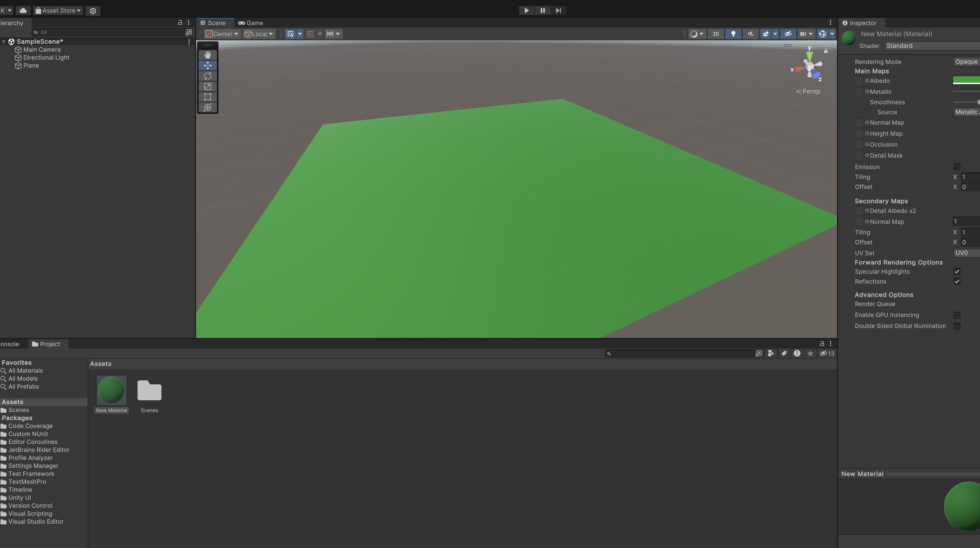Lock the Project panel
The height and width of the screenshot is (548, 980).
tap(822, 343)
